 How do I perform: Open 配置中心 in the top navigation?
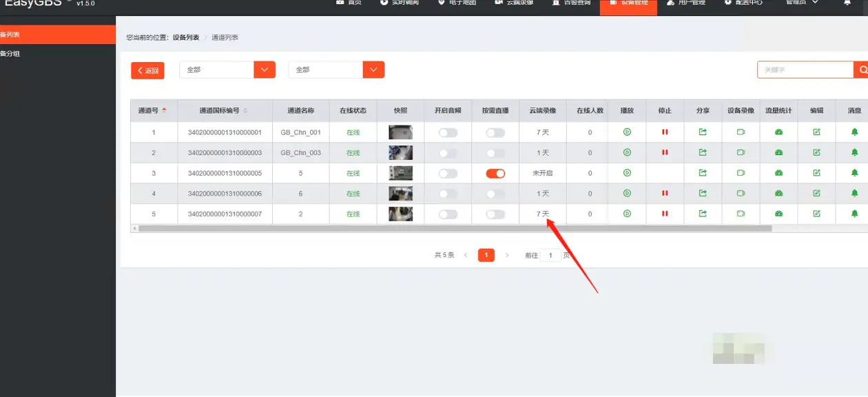[743, 3]
